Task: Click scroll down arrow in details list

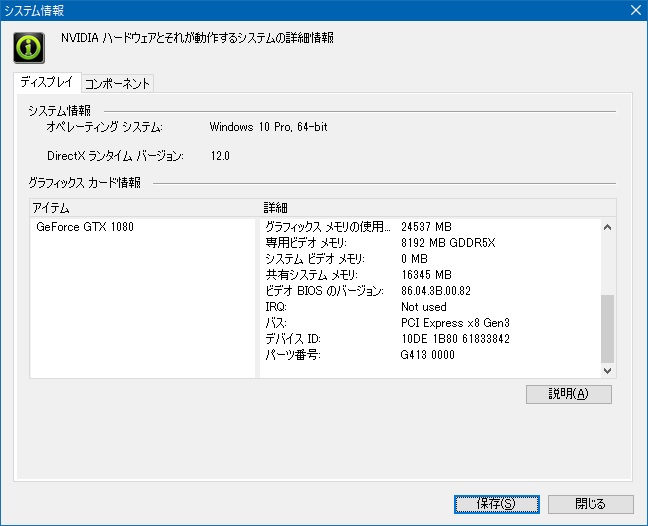Action: coord(608,371)
